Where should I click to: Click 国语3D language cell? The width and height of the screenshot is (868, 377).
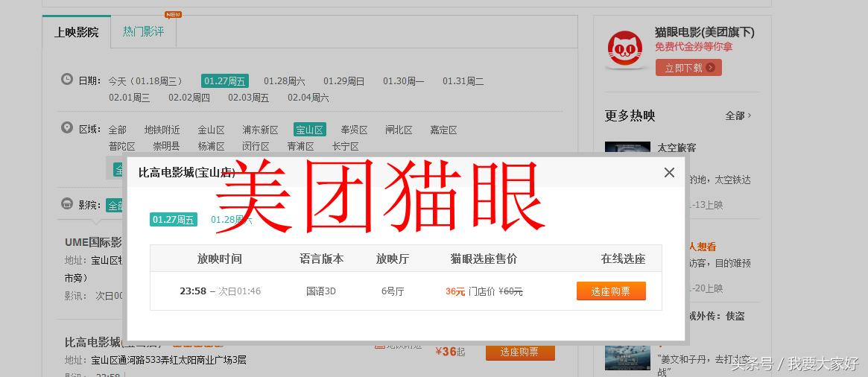pyautogui.click(x=321, y=291)
